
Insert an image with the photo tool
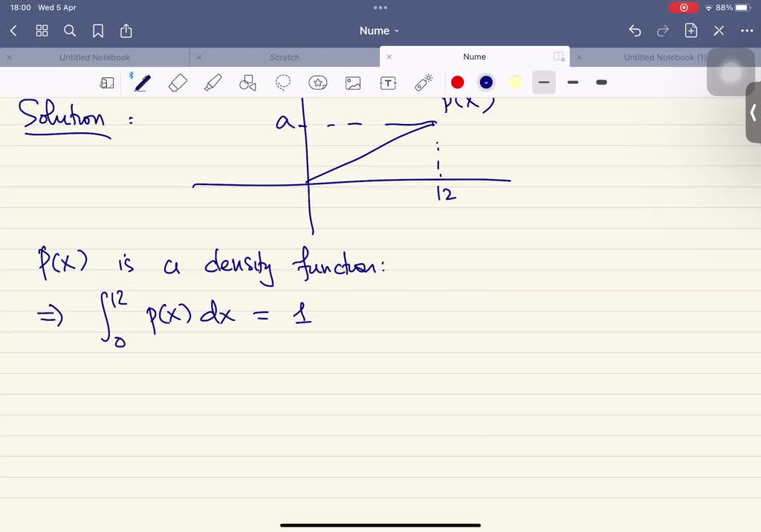click(353, 82)
